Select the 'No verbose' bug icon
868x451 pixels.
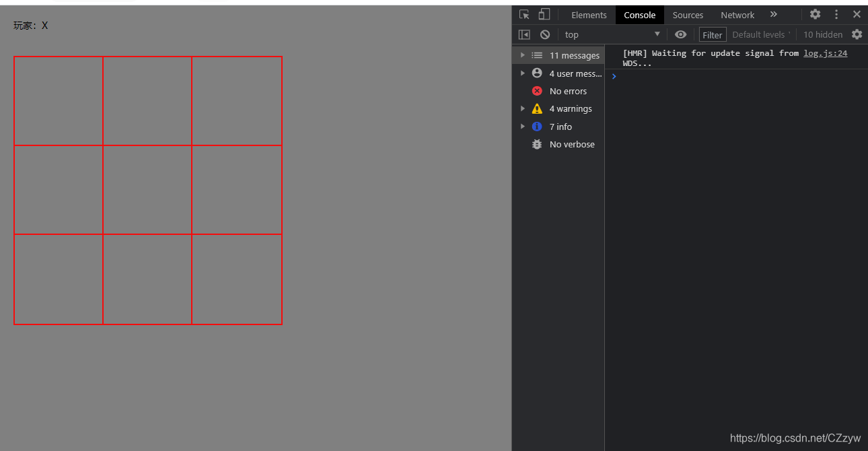pyautogui.click(x=537, y=144)
